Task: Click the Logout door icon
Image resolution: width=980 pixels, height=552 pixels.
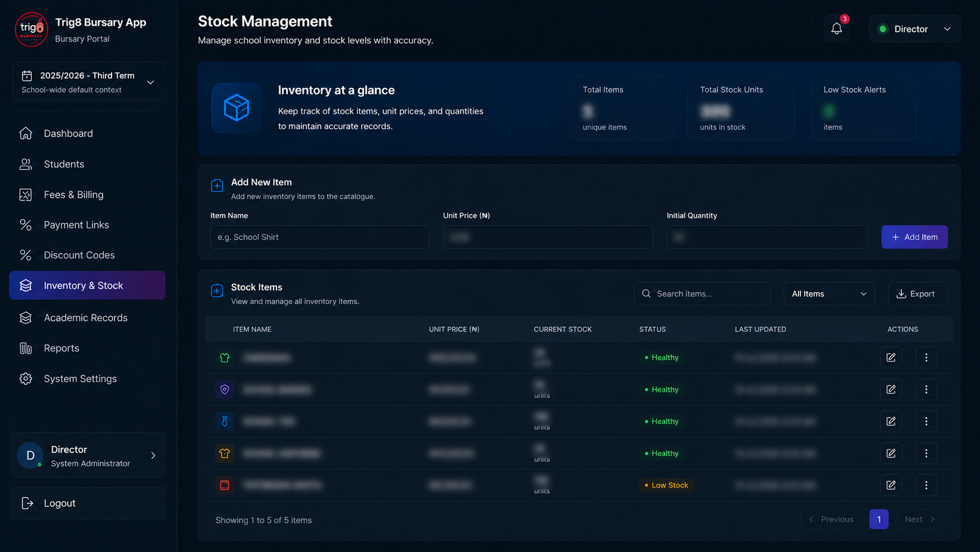Action: 27,503
